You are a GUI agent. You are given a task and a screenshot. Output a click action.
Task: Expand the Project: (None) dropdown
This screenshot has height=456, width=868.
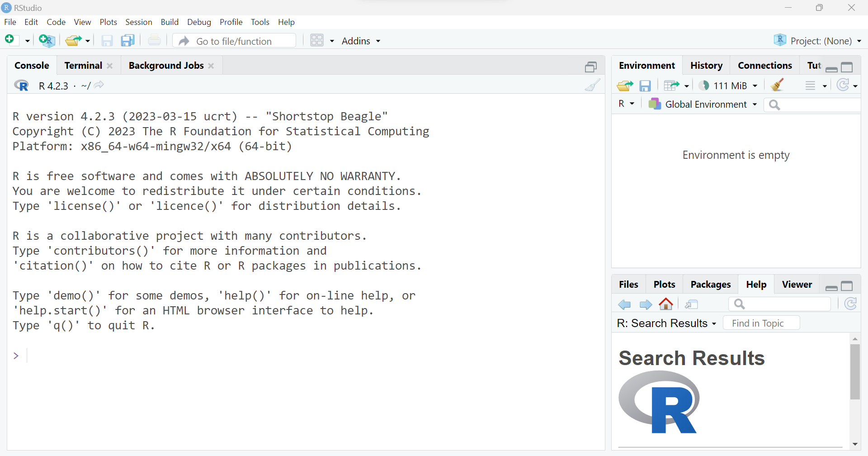click(x=817, y=40)
